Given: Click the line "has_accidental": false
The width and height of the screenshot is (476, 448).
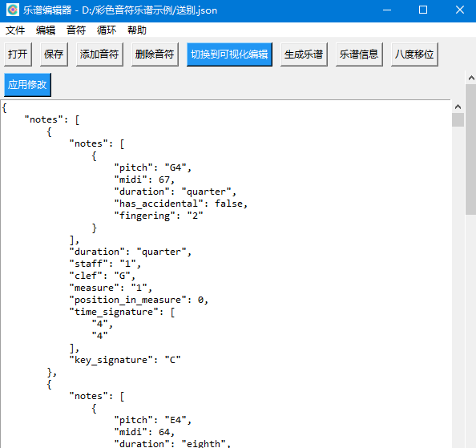Looking at the screenshot, I should point(181,204).
